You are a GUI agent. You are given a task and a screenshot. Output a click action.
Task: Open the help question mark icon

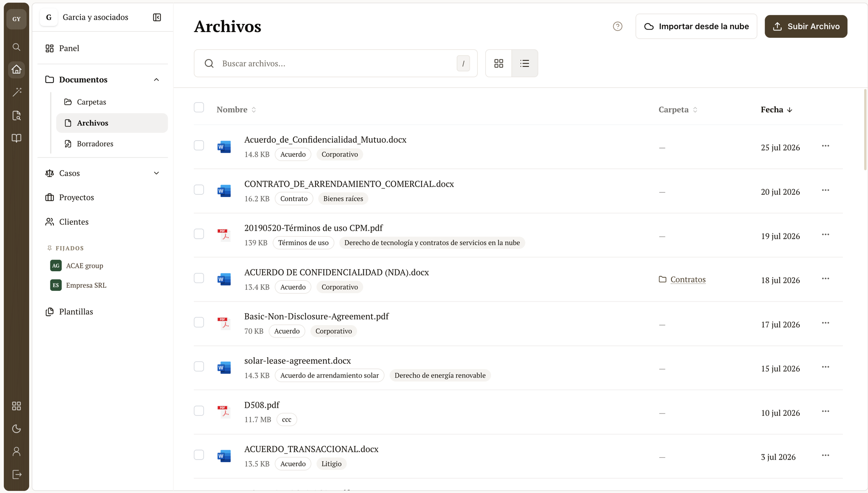618,26
